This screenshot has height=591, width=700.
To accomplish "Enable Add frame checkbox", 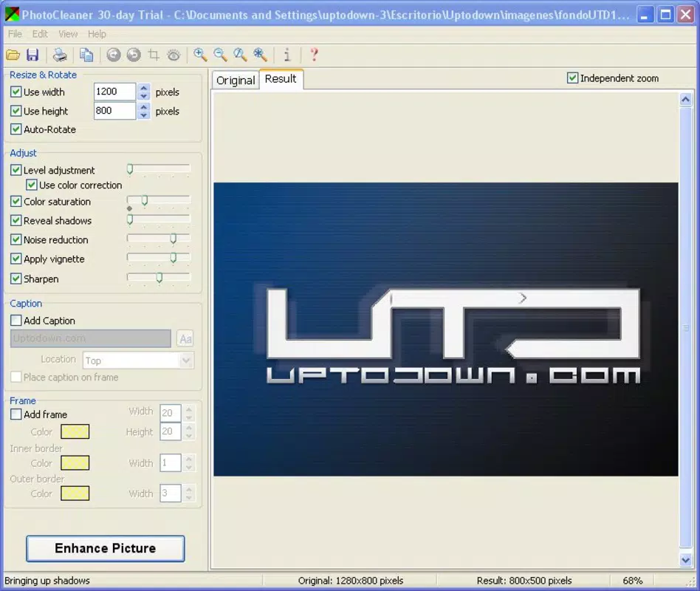I will click(x=16, y=414).
